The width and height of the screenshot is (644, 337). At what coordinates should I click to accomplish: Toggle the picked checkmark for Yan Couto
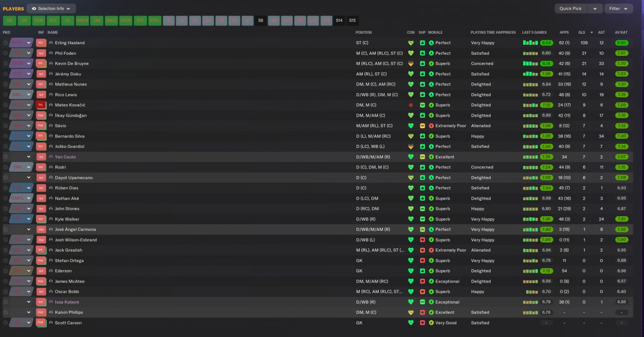pos(6,157)
